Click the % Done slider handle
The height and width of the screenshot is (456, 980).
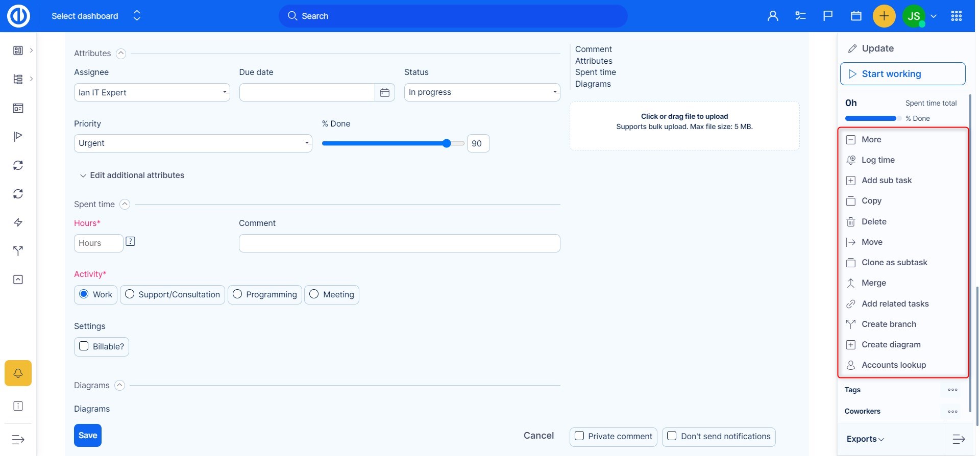447,143
